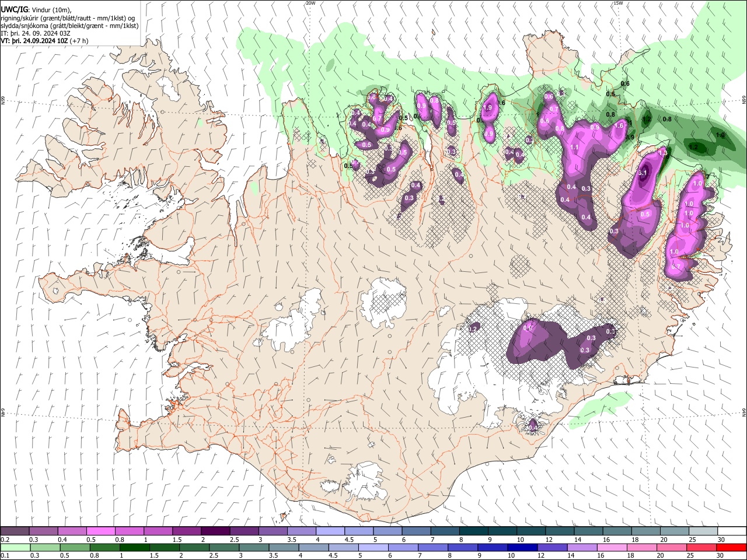Click the dusky purple 0.2–0.3 snow swatch

click(15, 531)
